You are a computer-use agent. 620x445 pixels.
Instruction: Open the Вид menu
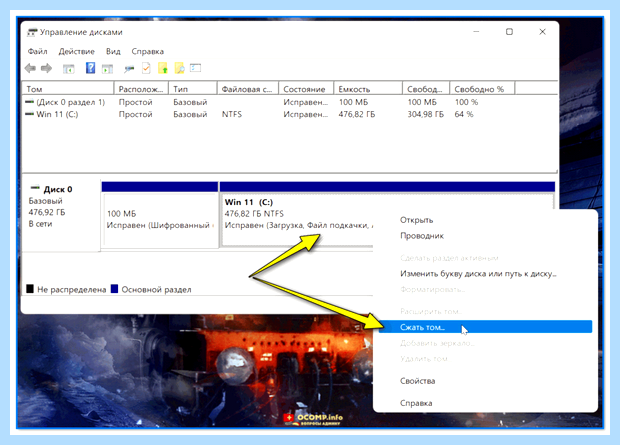(113, 51)
